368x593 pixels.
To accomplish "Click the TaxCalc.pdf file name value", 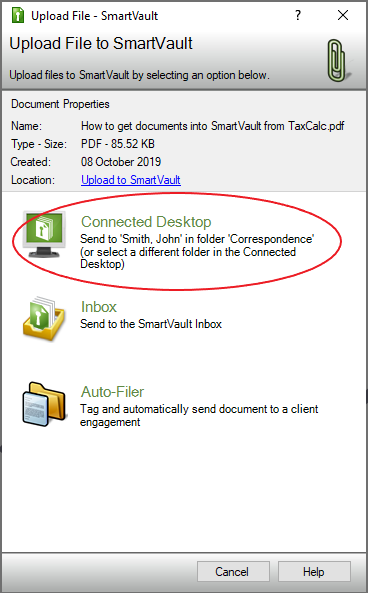I will 213,126.
